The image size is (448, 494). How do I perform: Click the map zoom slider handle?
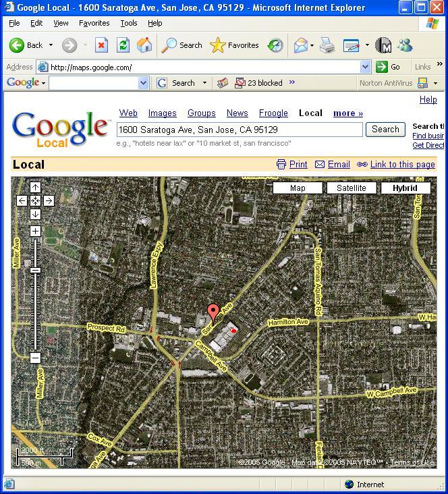click(x=35, y=270)
